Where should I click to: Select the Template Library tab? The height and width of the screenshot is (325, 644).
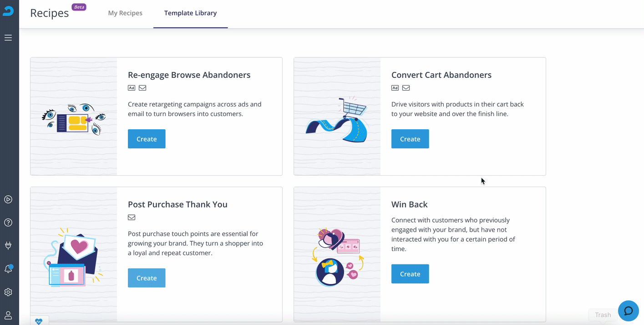click(x=190, y=13)
